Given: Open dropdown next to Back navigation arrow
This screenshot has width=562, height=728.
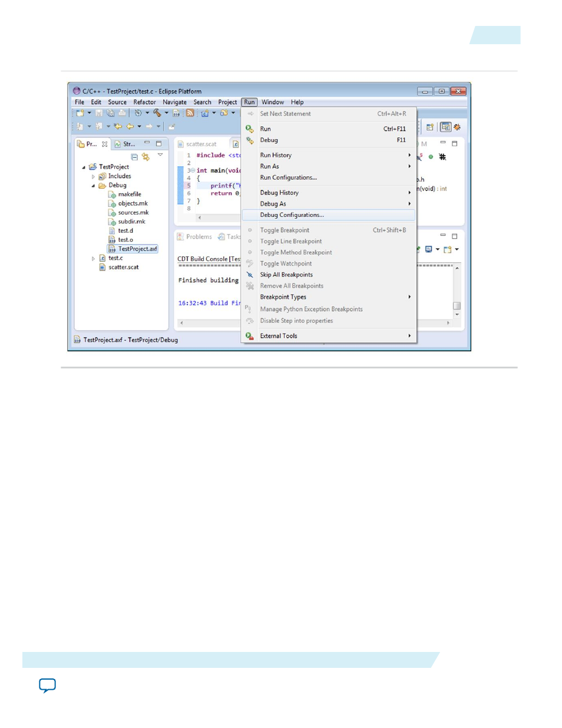Looking at the screenshot, I should pos(140,126).
